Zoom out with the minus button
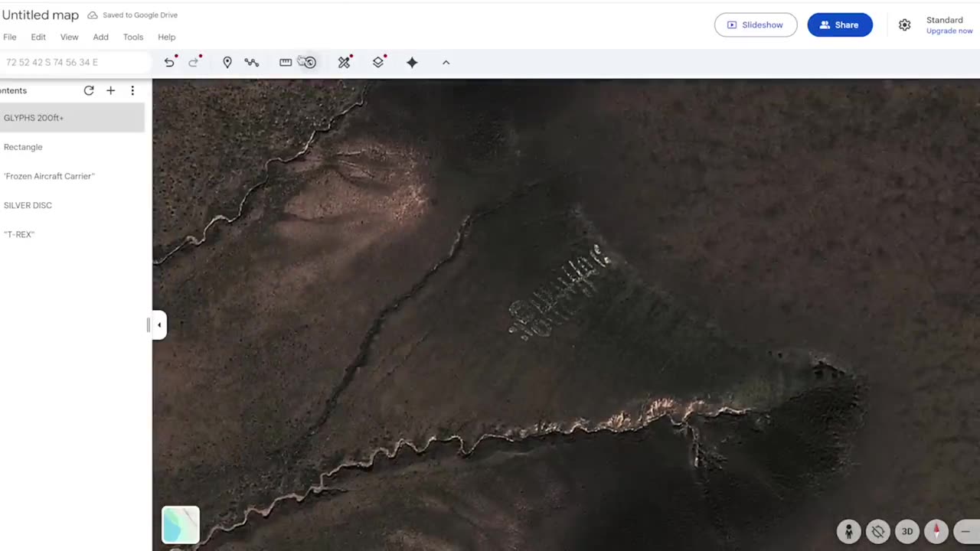Image resolution: width=980 pixels, height=551 pixels. click(967, 531)
